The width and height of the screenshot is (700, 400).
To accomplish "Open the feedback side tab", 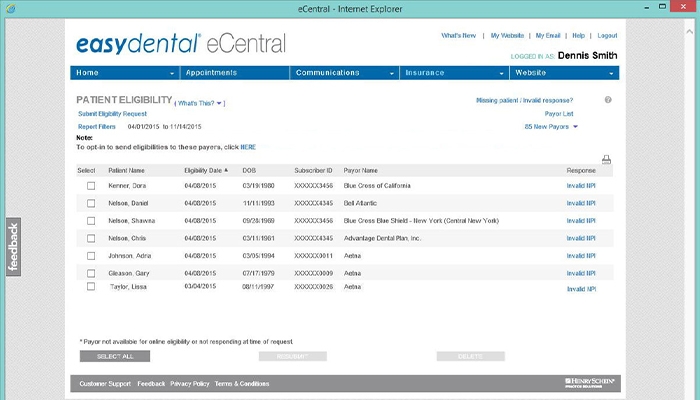I will 13,247.
